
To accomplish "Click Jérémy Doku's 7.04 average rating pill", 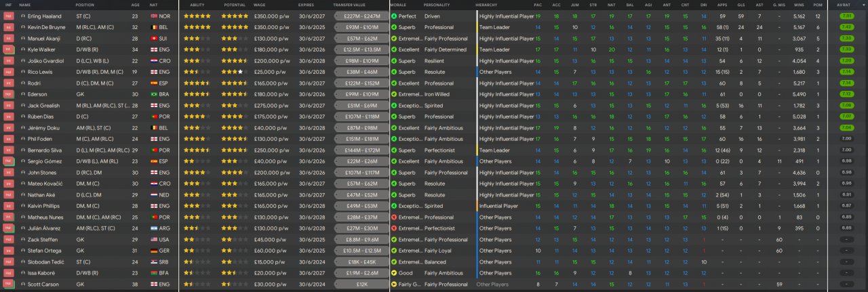I will tap(846, 127).
